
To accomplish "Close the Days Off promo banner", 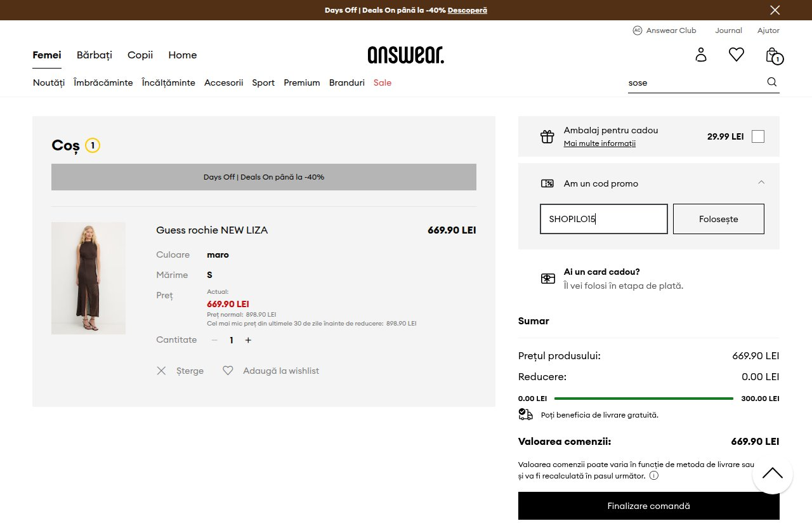I will coord(775,10).
